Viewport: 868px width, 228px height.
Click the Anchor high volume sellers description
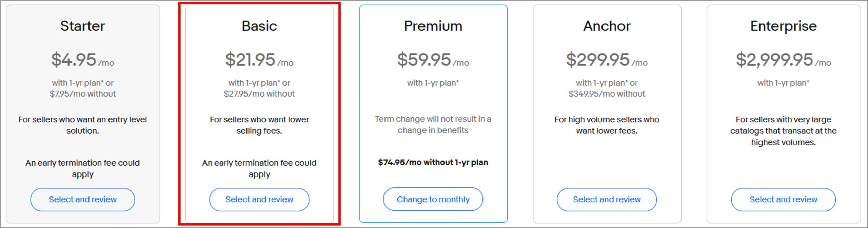tap(607, 125)
